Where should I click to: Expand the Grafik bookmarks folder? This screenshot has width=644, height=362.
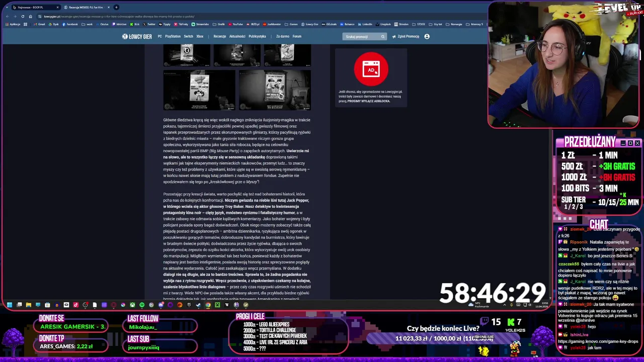[218, 24]
